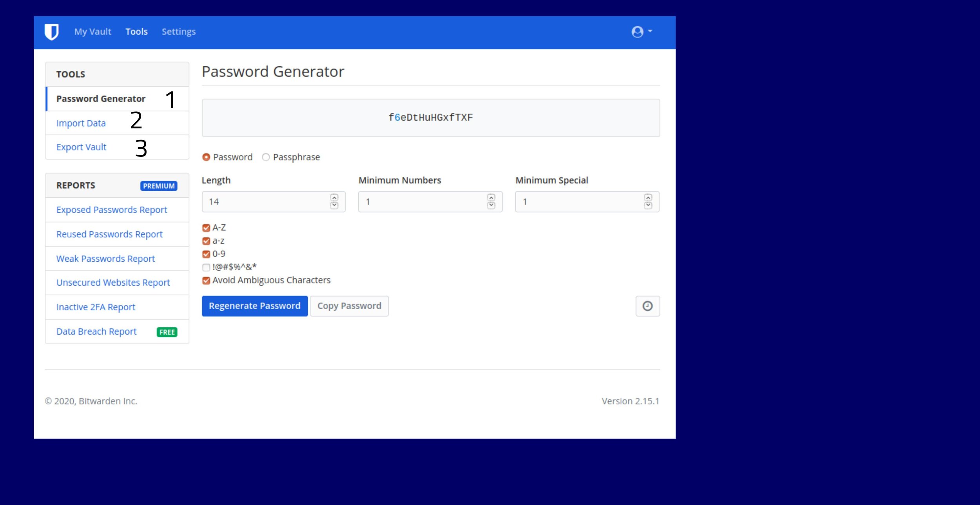Uncheck the a-z lowercase checkbox

pyautogui.click(x=206, y=241)
